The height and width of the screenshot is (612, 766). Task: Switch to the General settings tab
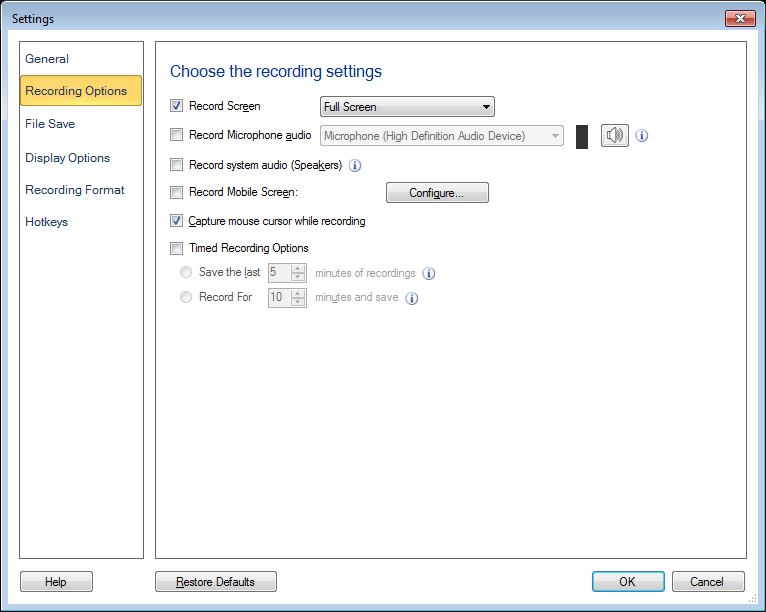tap(47, 59)
